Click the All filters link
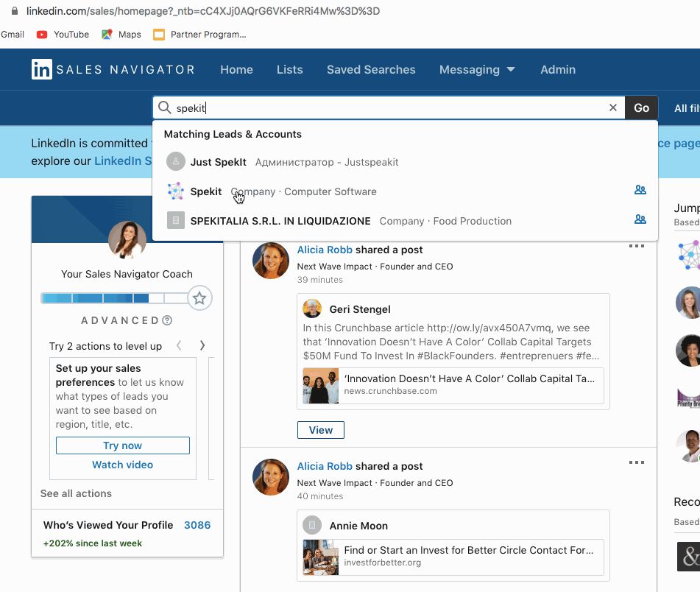Viewport: 700px width, 592px height. point(687,108)
